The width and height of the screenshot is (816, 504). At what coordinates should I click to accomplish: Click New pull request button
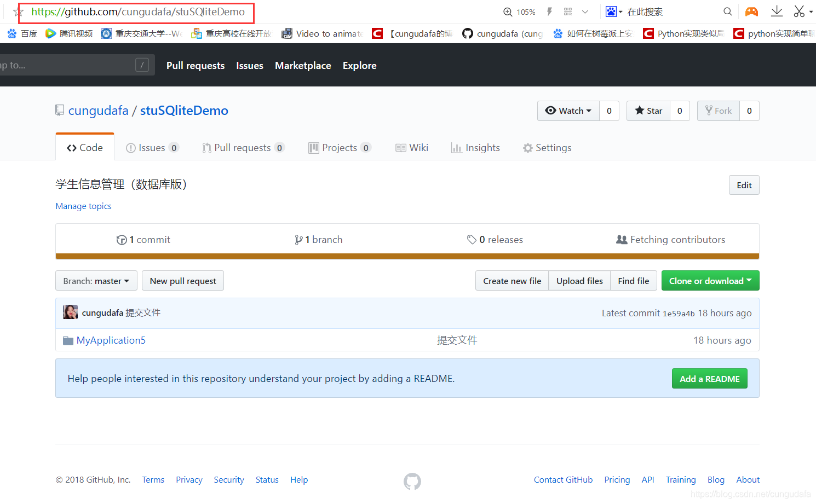click(183, 281)
